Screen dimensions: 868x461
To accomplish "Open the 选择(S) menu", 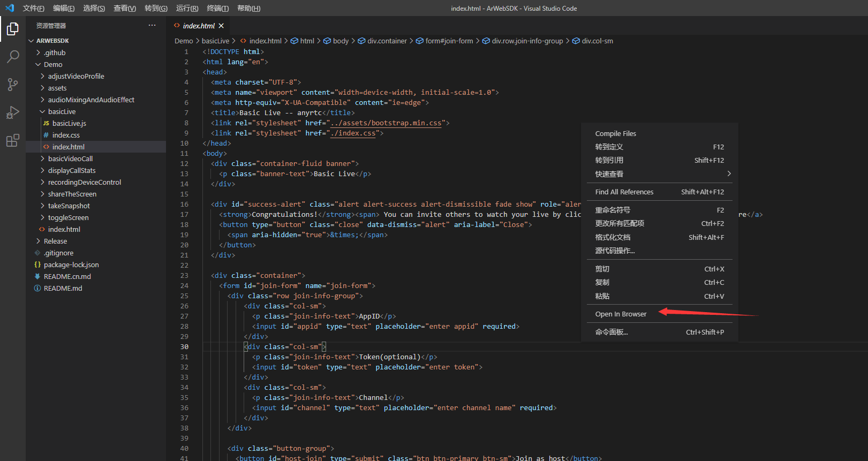I will pos(94,8).
